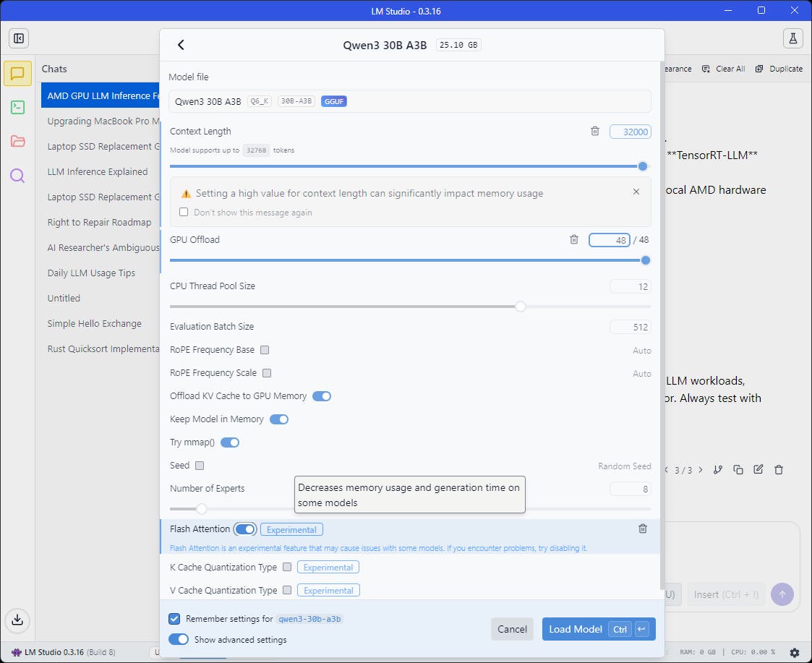Enable the RoPE Frequency Scale checkbox
812x663 pixels.
[267, 373]
